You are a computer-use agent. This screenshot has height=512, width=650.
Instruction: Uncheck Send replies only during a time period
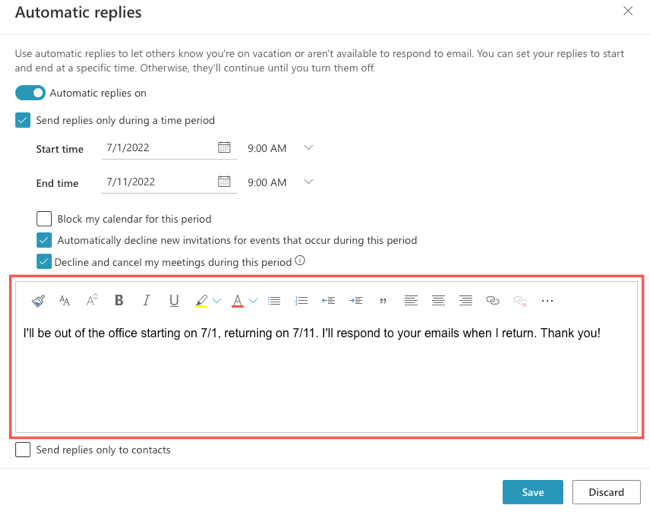pyautogui.click(x=23, y=120)
